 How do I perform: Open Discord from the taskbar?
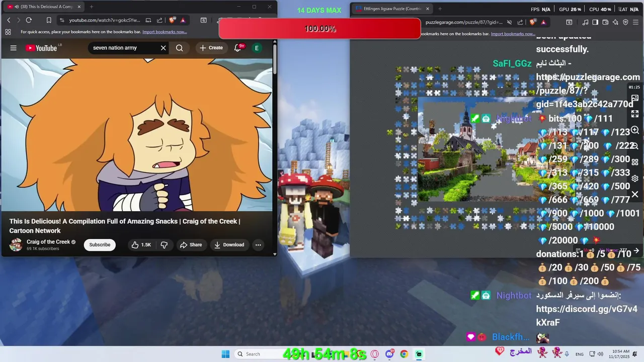click(389, 354)
